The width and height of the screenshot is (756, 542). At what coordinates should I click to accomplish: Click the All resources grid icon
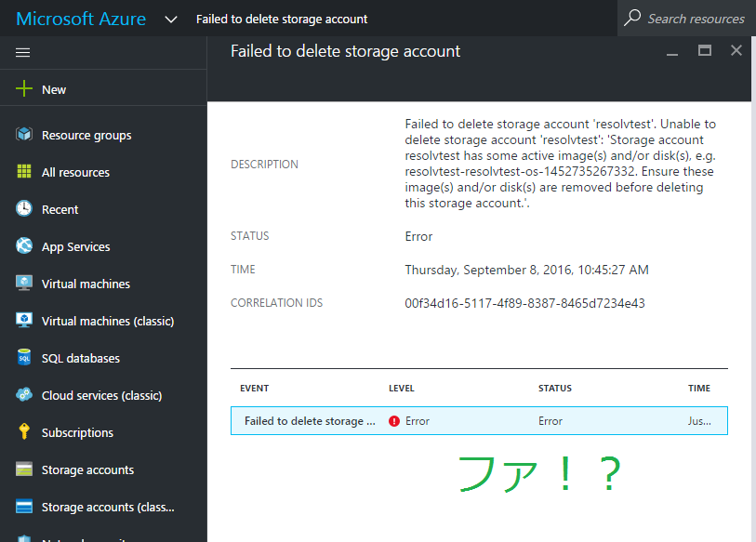pos(24,171)
